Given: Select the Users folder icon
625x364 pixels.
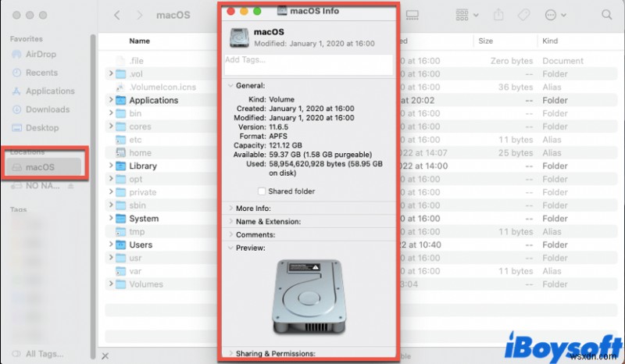Looking at the screenshot, I should click(x=120, y=244).
